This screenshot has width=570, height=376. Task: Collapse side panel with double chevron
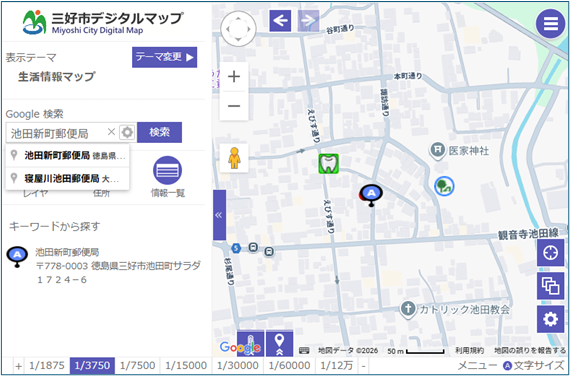[x=219, y=215]
